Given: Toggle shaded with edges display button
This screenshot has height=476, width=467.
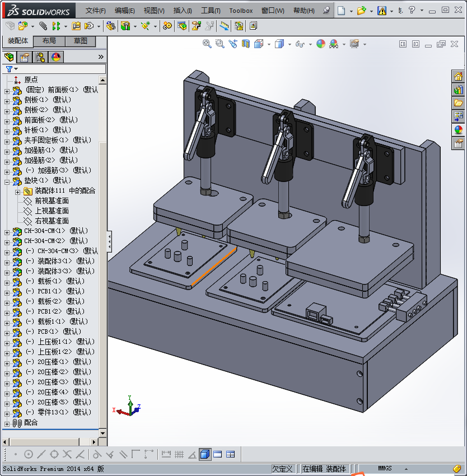Looking at the screenshot, I should point(205,454).
